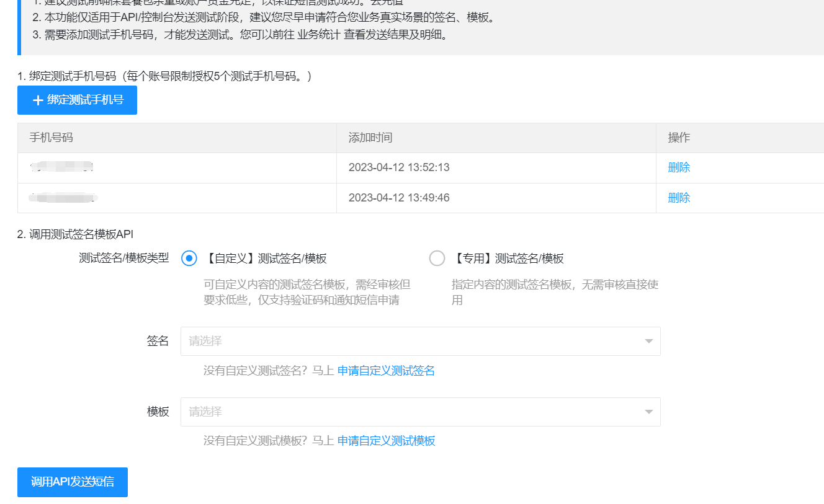Delete the phone added at 13:52:13
The width and height of the screenshot is (824, 504).
pos(679,167)
